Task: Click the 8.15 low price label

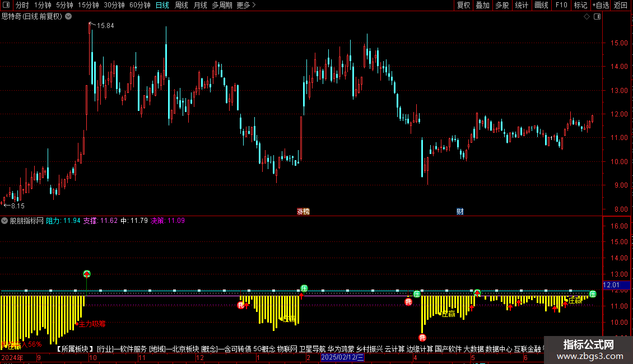Action: (18, 206)
